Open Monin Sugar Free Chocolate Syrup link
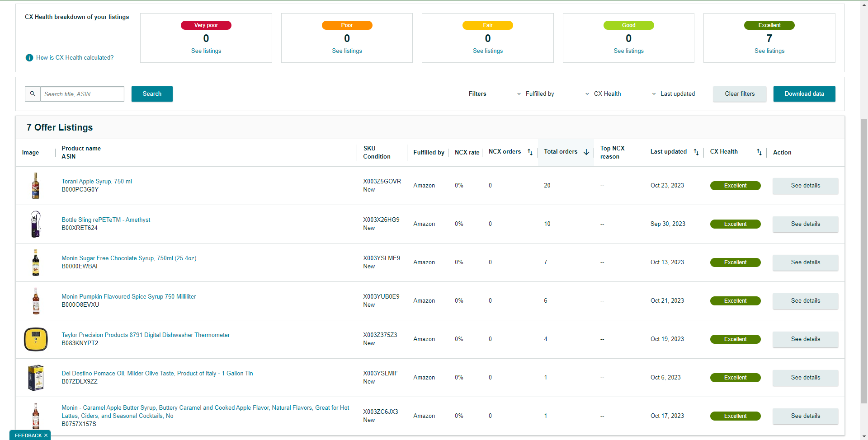868x440 pixels. pyautogui.click(x=129, y=258)
